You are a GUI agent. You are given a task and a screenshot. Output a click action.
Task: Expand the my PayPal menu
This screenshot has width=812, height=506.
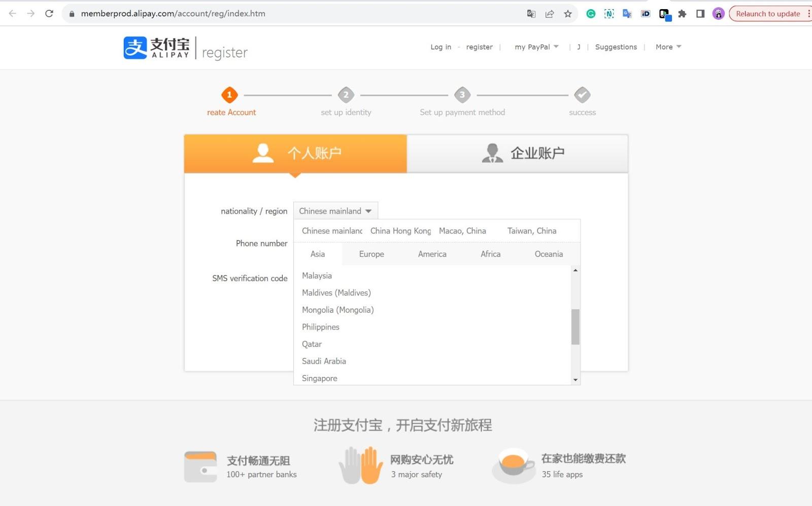[x=536, y=47]
